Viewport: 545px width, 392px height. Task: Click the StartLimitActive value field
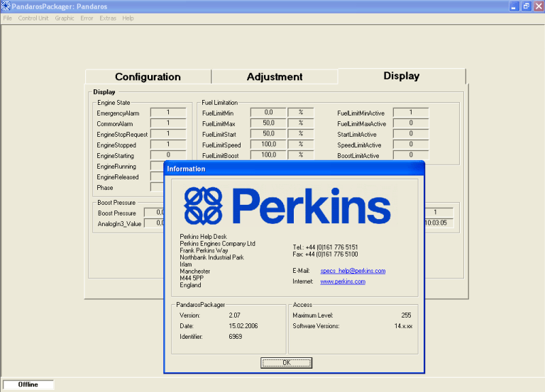[411, 134]
